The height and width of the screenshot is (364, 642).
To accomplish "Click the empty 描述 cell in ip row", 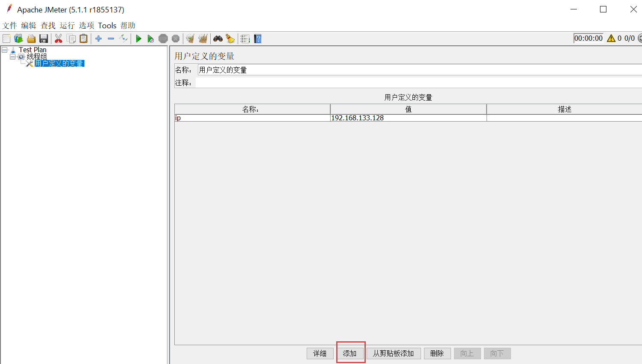I will coord(564,118).
